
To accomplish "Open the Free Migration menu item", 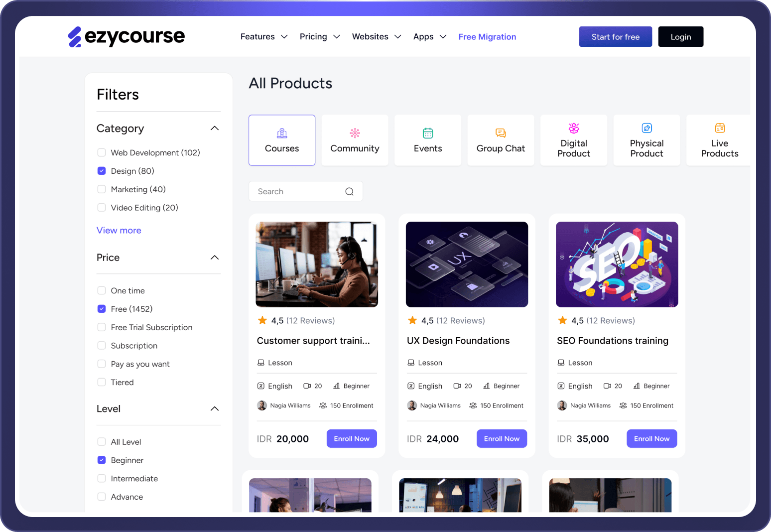I will click(x=487, y=36).
